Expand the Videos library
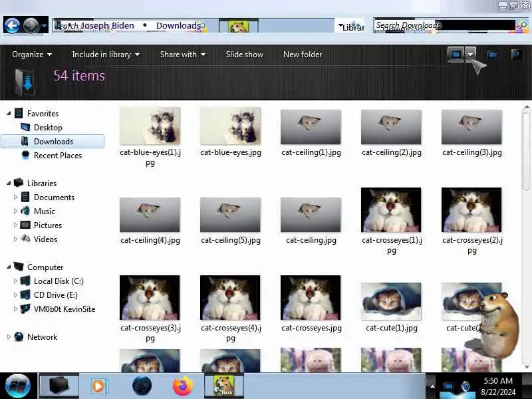Screen dimensions: 532x399 click(15, 239)
